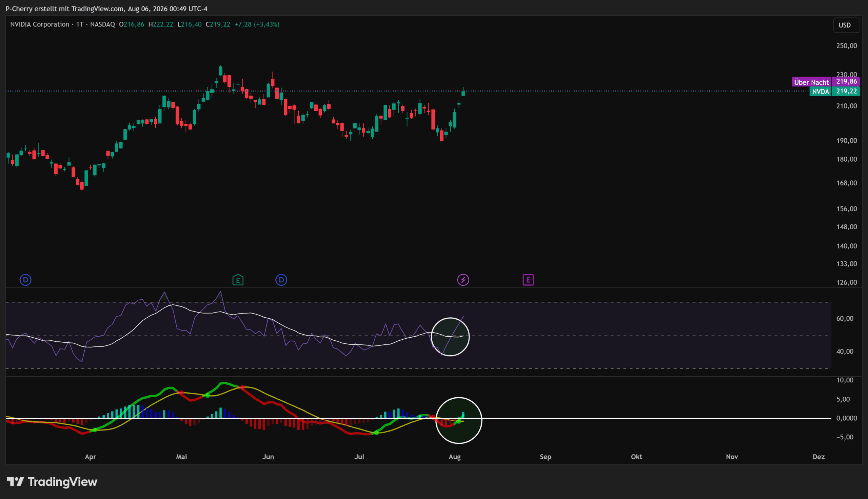Click the green earnings E marker in May

click(x=238, y=280)
